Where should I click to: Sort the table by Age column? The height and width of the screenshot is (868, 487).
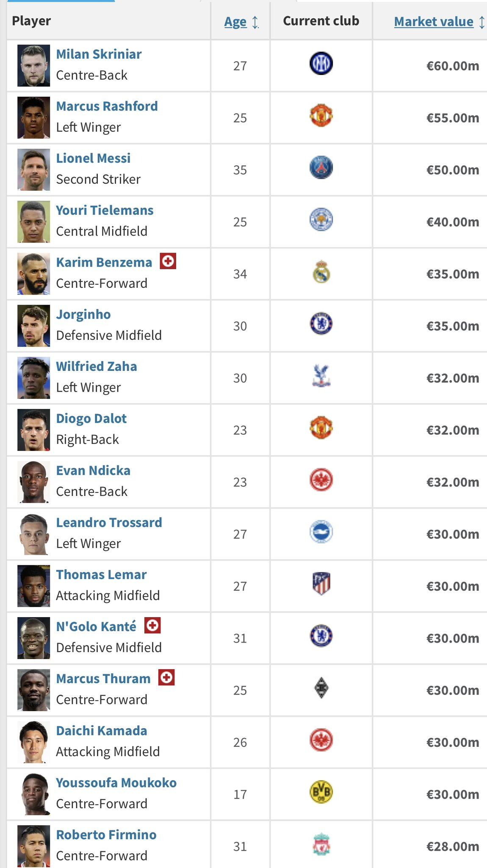235,22
